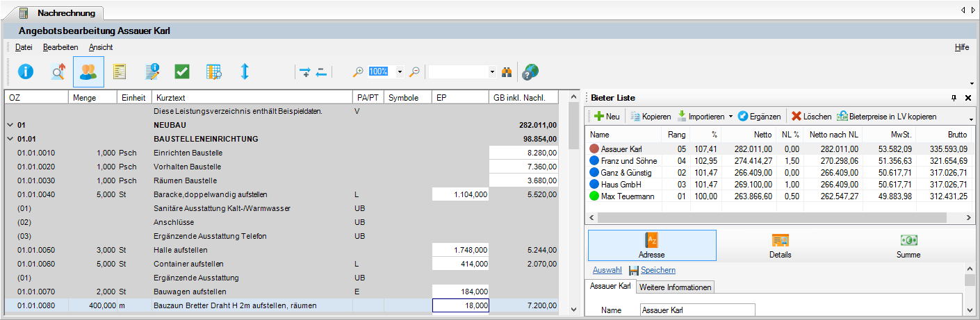Pin the Bieter Liste panel

pos(954,98)
